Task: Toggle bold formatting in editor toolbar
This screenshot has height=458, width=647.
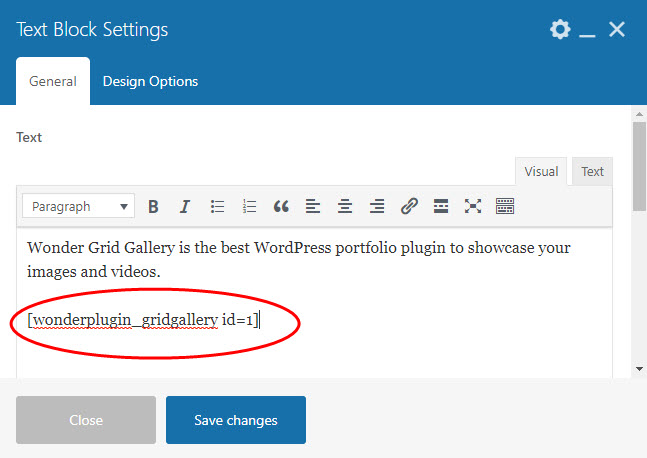Action: (153, 207)
